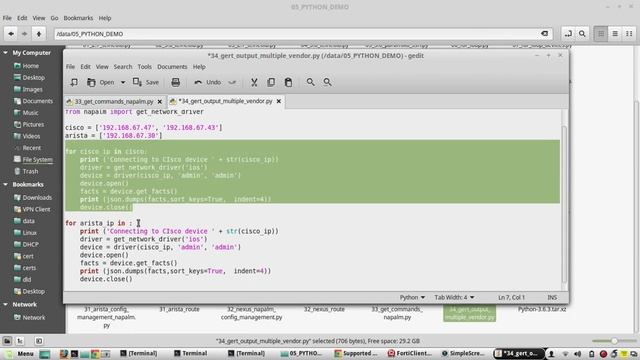Switch file manager to icon view

pyautogui.click(x=601, y=34)
